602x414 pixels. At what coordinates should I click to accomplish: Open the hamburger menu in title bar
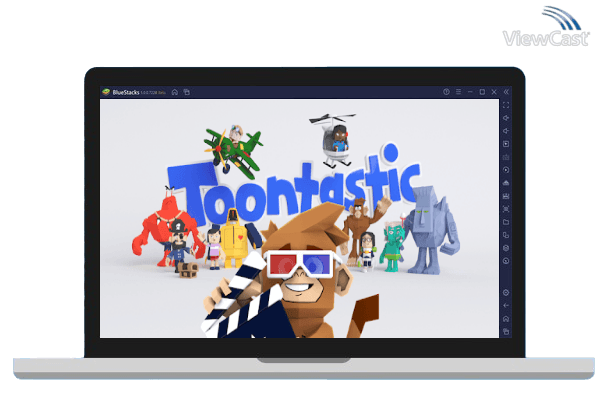(x=458, y=92)
